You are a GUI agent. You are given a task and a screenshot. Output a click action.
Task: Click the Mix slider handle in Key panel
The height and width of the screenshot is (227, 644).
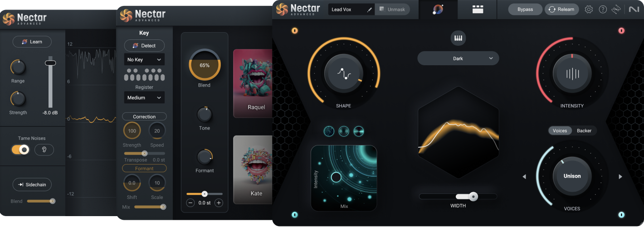click(163, 207)
